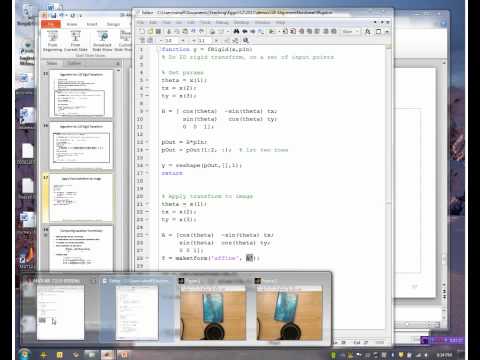Open the Edit menu in MATLAB Editor
Viewport: 480px width, 360px height.
coord(153,22)
